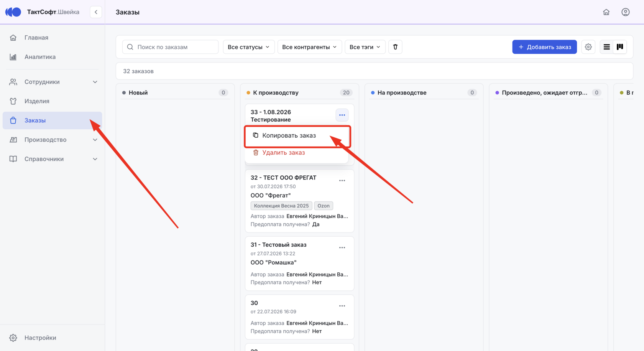Click the К производству column header
This screenshot has width=644, height=351.
point(299,92)
